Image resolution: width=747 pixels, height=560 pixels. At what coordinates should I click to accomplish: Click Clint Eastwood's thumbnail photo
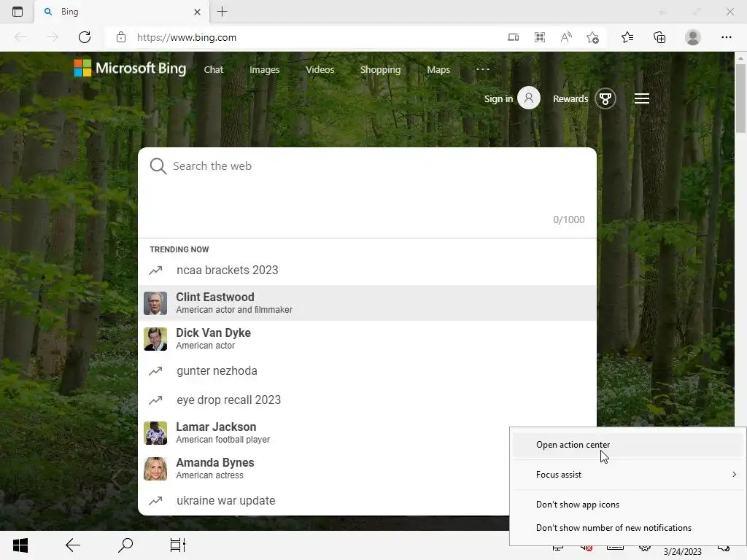(x=155, y=303)
